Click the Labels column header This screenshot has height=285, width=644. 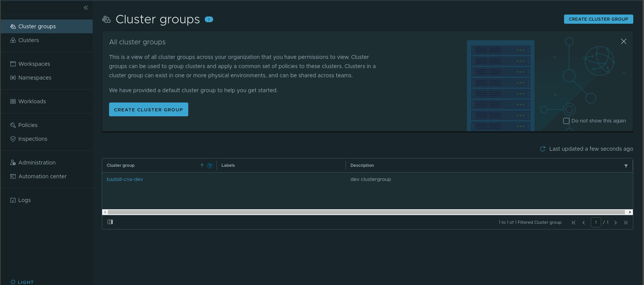coord(228,165)
